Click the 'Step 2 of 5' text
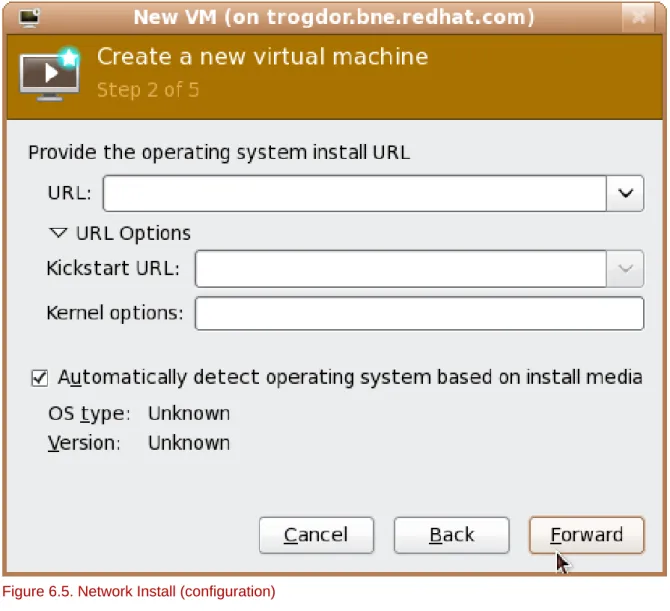This screenshot has width=670, height=611. pos(148,90)
